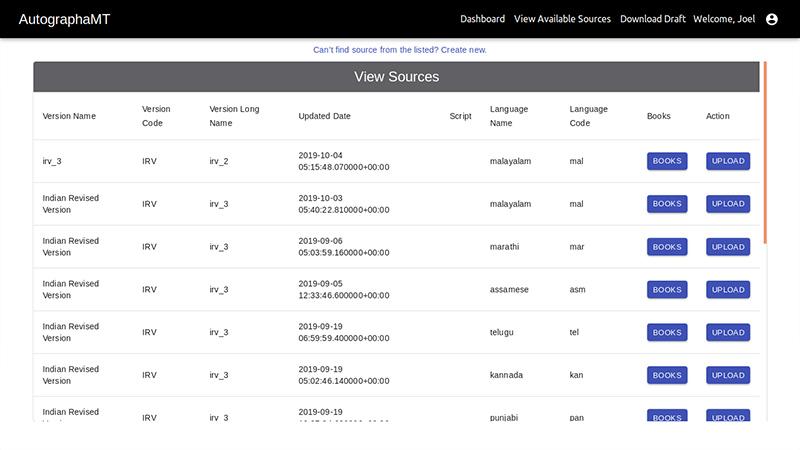
Task: Select Download Draft in the top bar
Action: click(653, 19)
